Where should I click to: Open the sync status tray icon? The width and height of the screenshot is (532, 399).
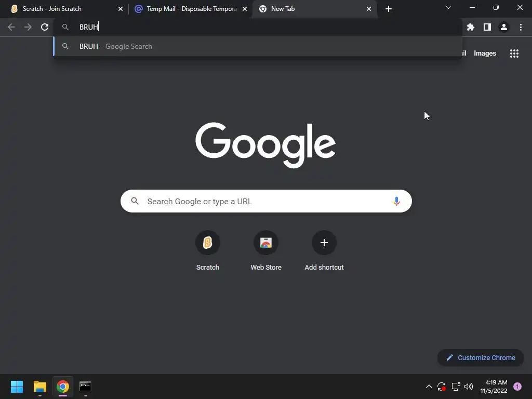coord(442,387)
